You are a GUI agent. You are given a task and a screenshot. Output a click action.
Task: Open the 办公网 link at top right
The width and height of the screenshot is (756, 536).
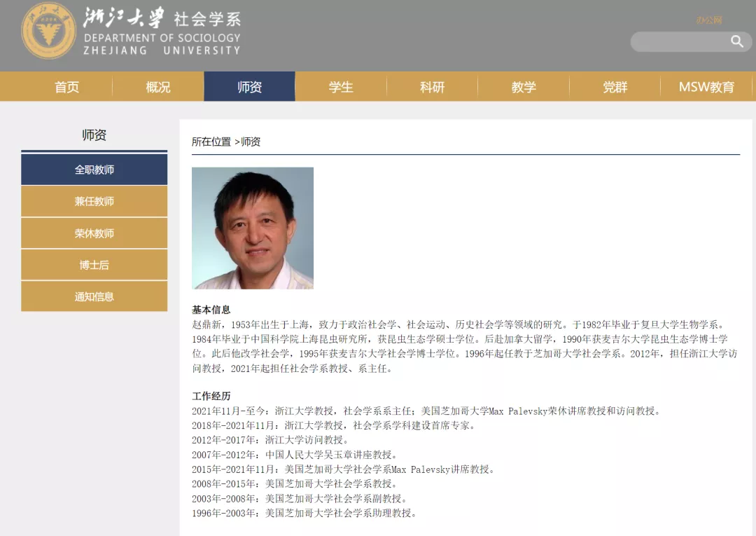[x=708, y=20]
